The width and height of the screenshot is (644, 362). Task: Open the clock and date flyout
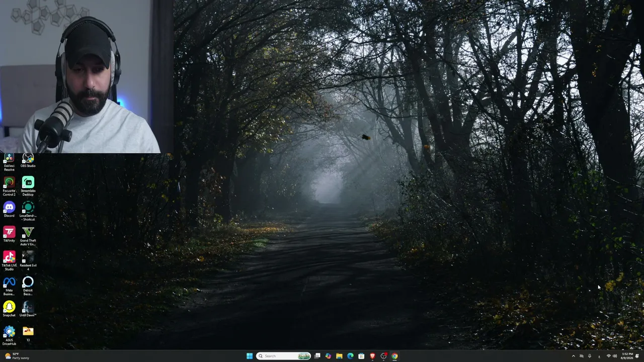tap(627, 356)
